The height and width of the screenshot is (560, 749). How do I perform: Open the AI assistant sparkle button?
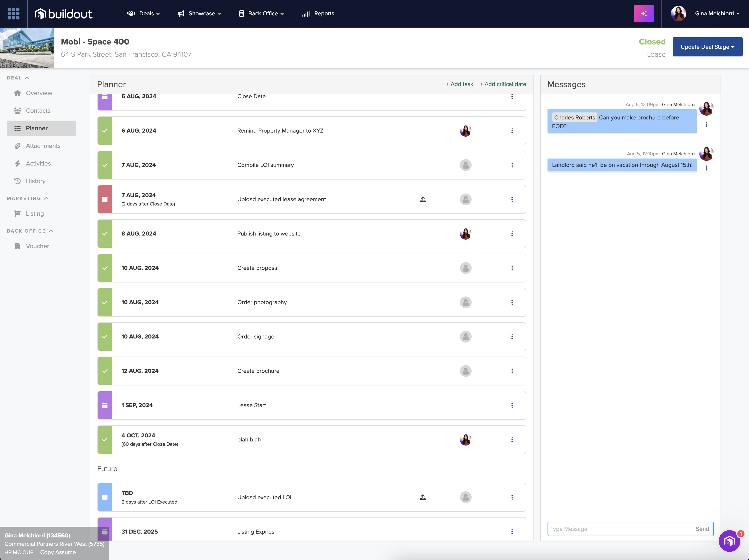[x=644, y=14]
